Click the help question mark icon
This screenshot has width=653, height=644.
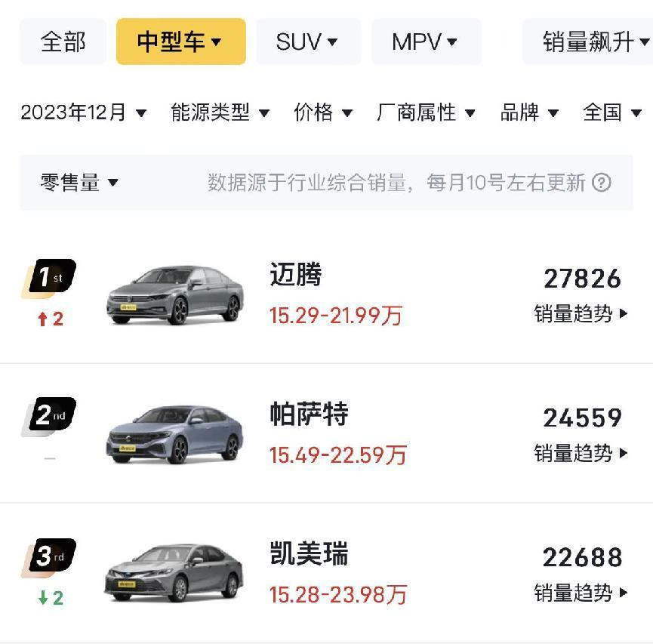pyautogui.click(x=602, y=183)
